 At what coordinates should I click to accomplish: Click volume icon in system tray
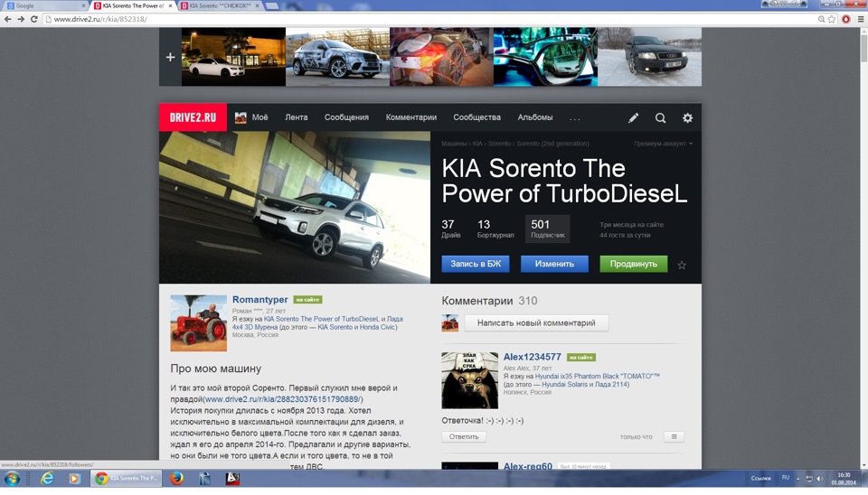[820, 479]
